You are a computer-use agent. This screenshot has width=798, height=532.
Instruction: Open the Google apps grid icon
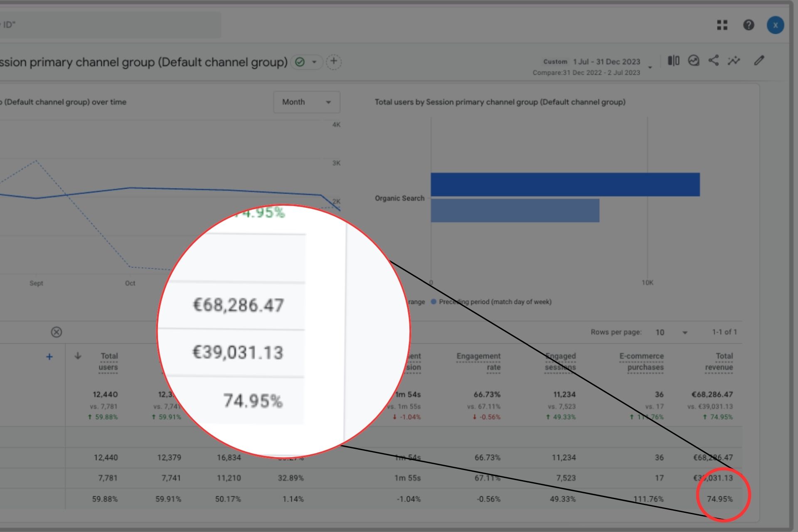[722, 25]
